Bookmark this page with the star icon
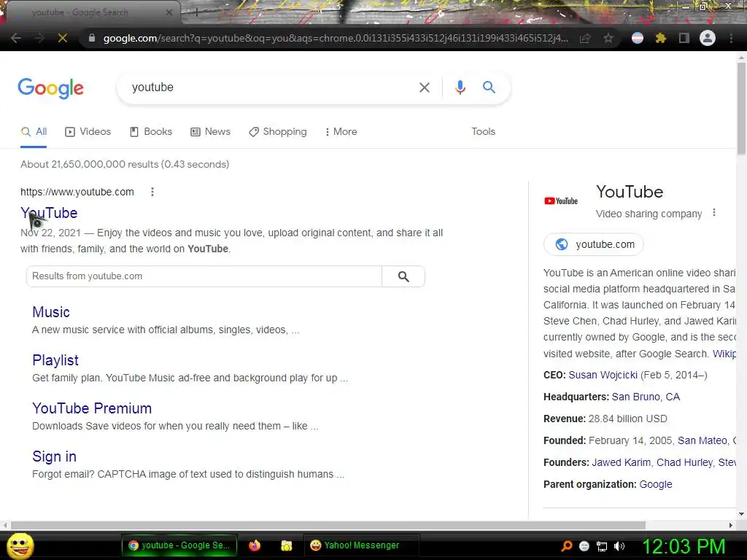 click(x=608, y=38)
